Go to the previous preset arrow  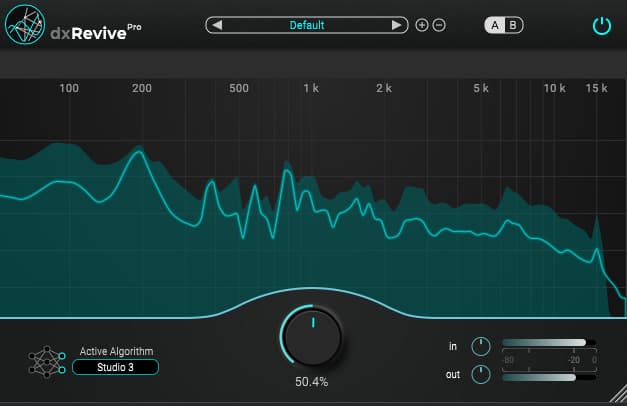point(217,25)
